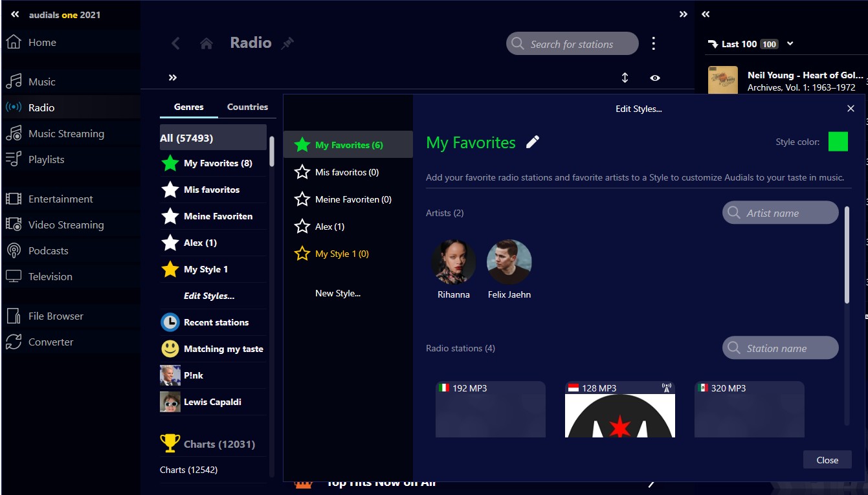Open the green Style color swatch
The height and width of the screenshot is (495, 868).
(x=838, y=142)
